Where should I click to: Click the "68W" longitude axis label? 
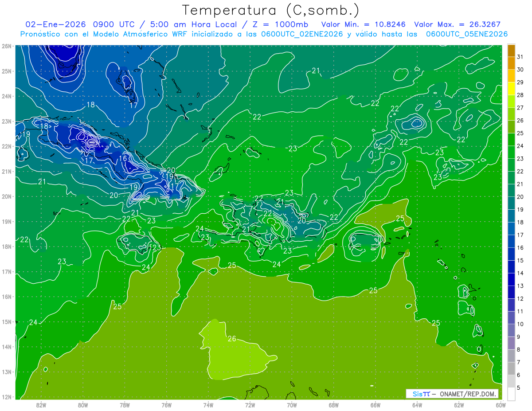(334, 405)
